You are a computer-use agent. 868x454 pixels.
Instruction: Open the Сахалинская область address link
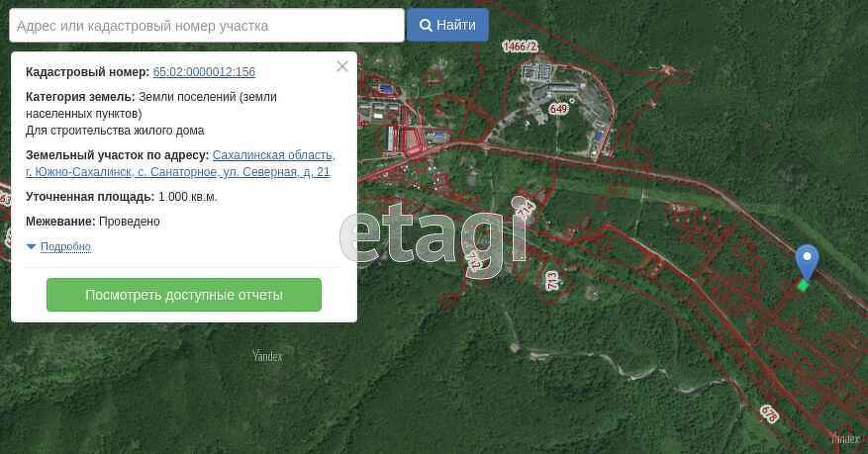tap(273, 155)
